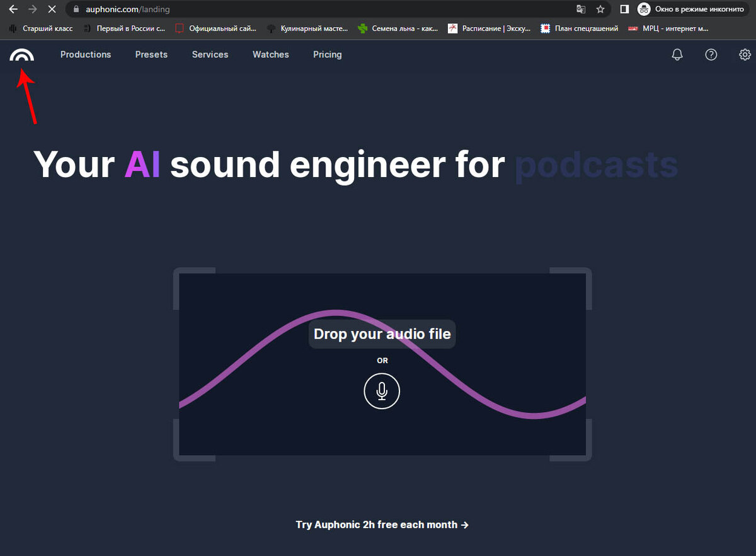Open the Первый в России bookmark
The image size is (756, 556).
[x=124, y=28]
